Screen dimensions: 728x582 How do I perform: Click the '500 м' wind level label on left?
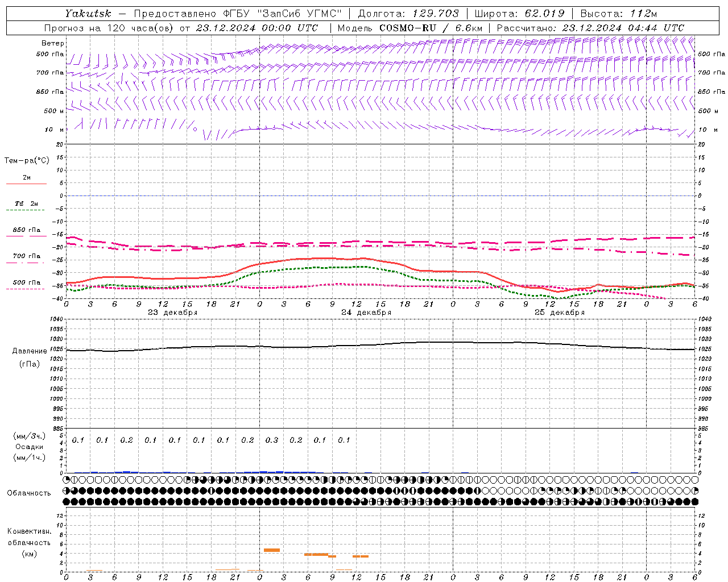[x=54, y=111]
